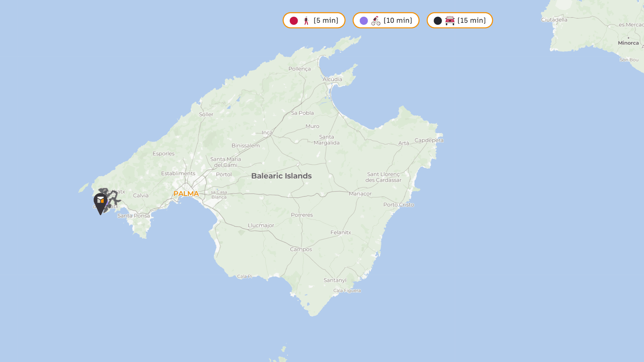The height and width of the screenshot is (362, 644).
Task: Click the Llucmajor town label
Action: (x=261, y=226)
